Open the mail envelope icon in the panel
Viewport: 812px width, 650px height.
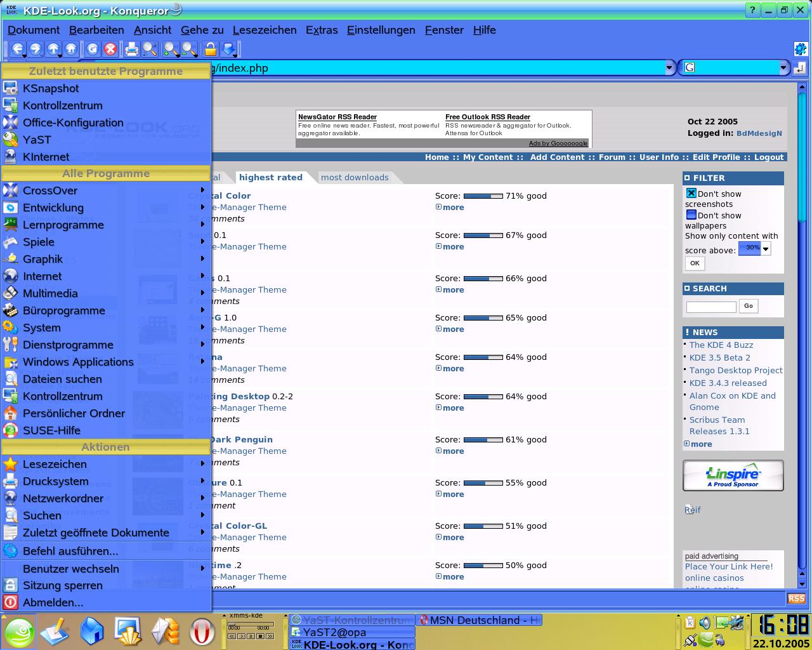166,632
